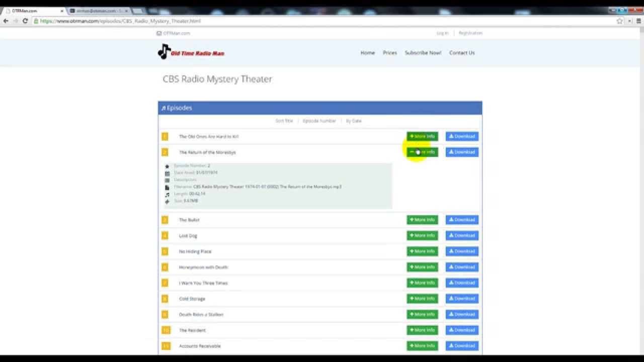Click the CBS Radio Mystery Theater heading
644x362 pixels.
coord(217,79)
